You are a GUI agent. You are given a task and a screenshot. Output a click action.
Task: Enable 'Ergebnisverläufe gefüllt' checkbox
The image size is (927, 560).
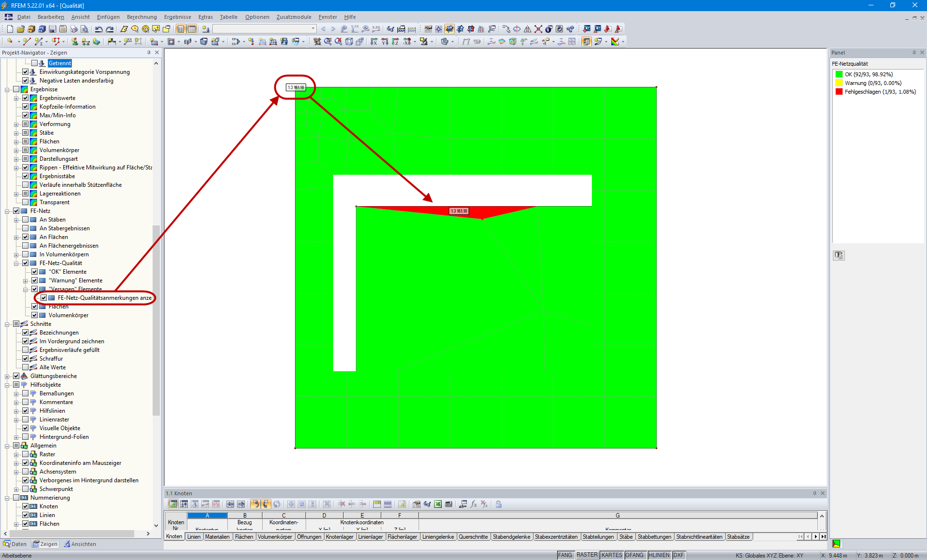pos(26,350)
